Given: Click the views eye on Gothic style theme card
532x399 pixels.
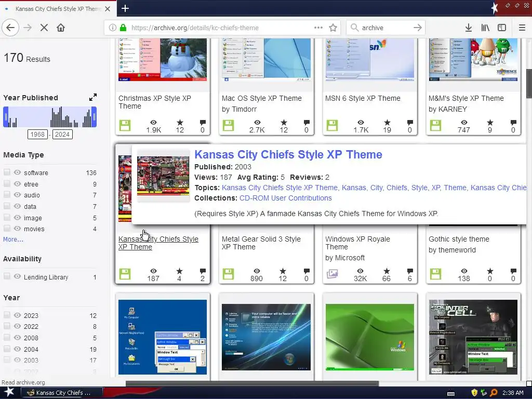Looking at the screenshot, I should tap(464, 271).
